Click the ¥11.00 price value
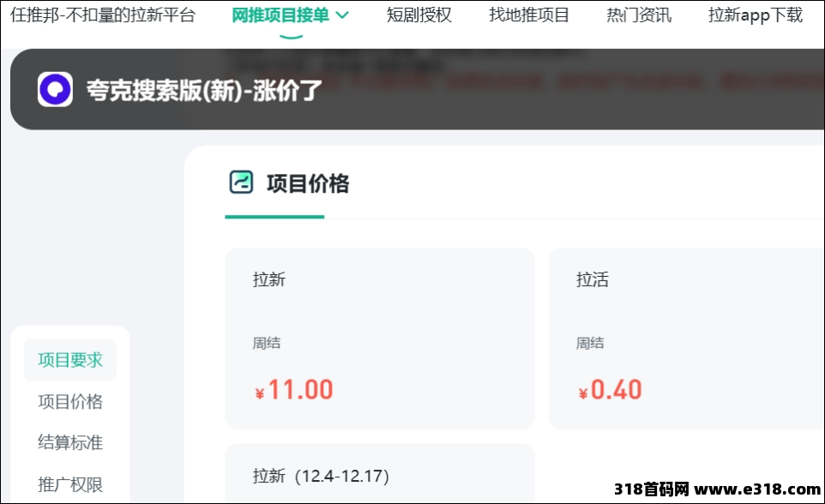This screenshot has height=504, width=825. 293,390
